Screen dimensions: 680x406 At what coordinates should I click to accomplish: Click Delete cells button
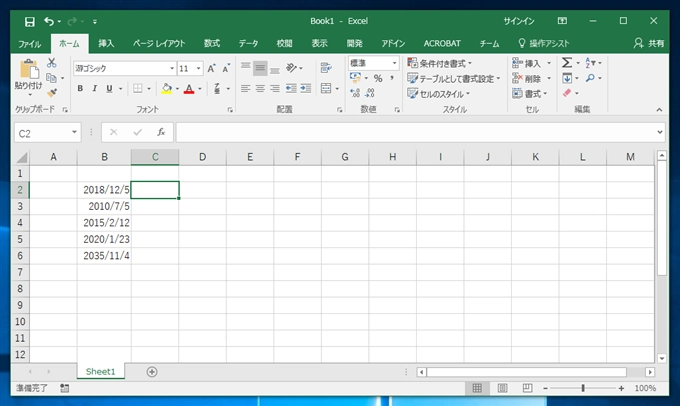pyautogui.click(x=531, y=79)
